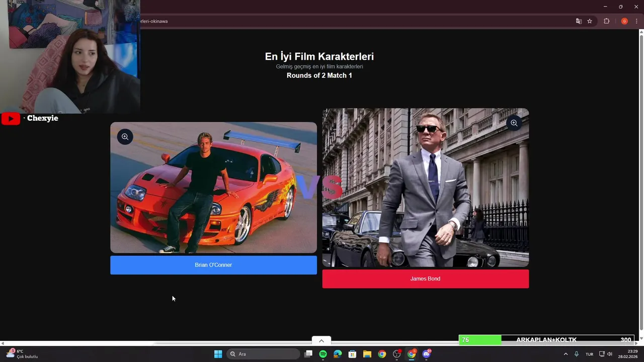The image size is (644, 362).
Task: Vote for Brian O'Conner
Action: (x=213, y=265)
